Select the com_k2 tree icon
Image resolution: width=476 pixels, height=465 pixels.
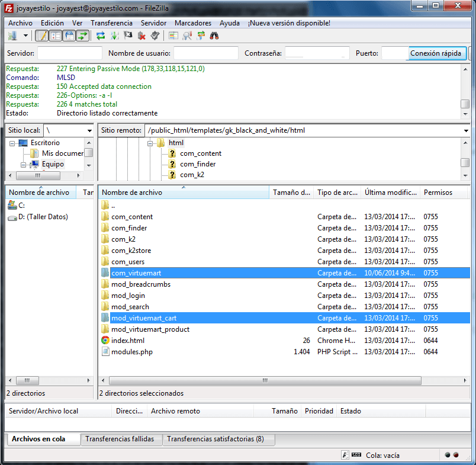click(x=172, y=175)
